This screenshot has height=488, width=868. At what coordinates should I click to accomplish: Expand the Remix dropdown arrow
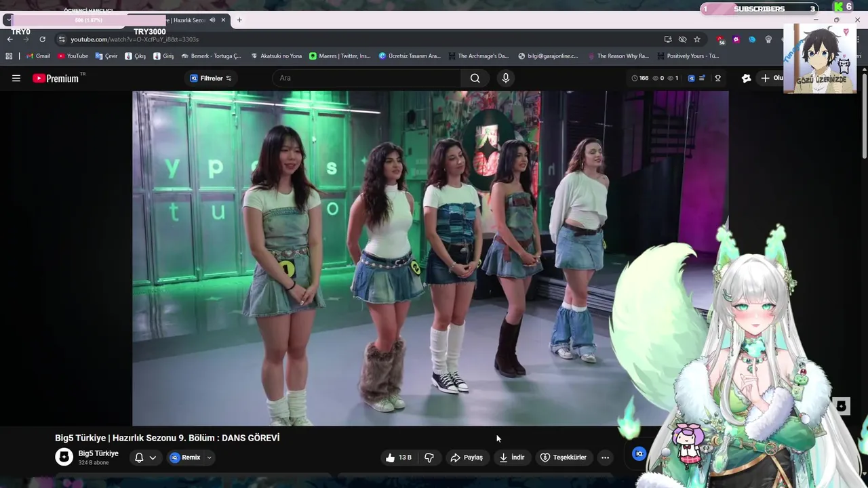tap(209, 457)
